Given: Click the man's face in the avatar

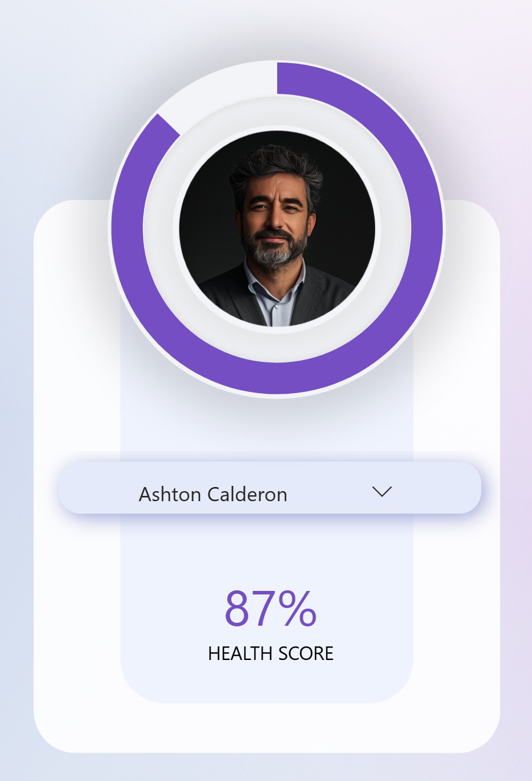Looking at the screenshot, I should tap(274, 213).
